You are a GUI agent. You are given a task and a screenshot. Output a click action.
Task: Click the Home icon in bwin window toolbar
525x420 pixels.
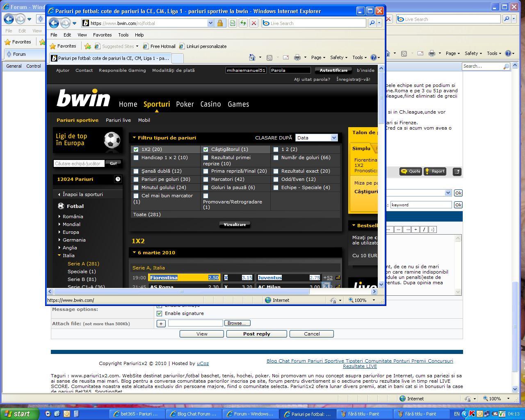252,57
